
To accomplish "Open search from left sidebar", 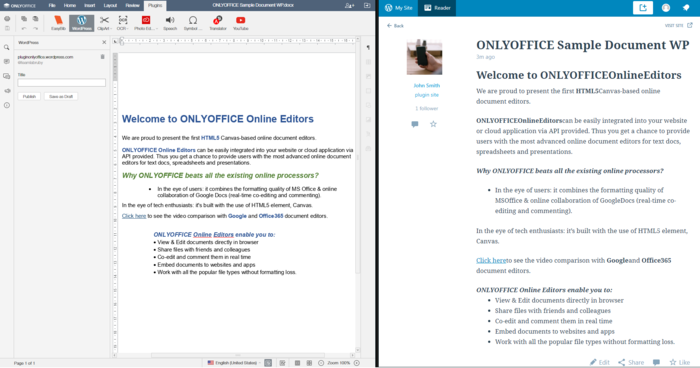I will coord(7,47).
